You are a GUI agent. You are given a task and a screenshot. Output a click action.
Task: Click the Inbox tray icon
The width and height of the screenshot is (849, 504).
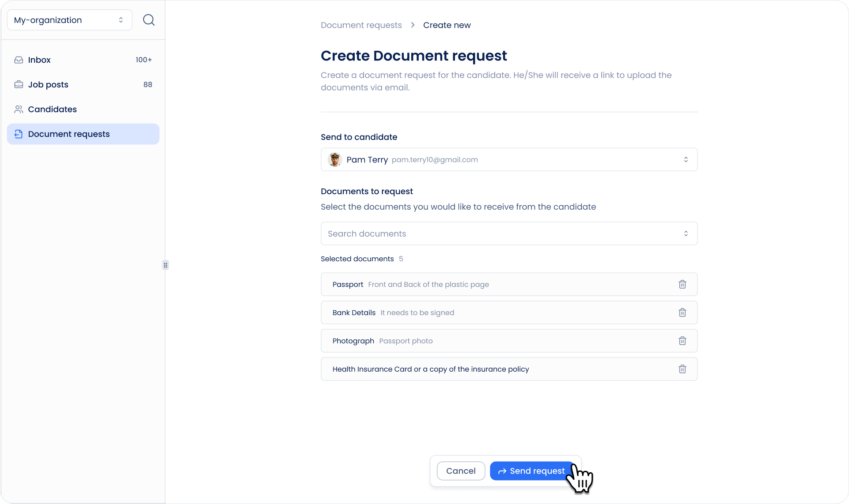(x=19, y=60)
